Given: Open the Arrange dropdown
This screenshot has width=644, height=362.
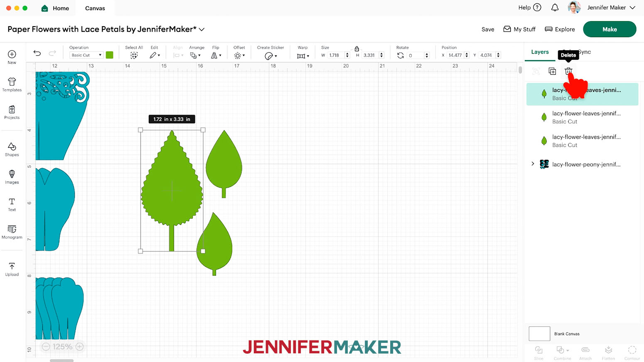Looking at the screenshot, I should click(x=195, y=55).
